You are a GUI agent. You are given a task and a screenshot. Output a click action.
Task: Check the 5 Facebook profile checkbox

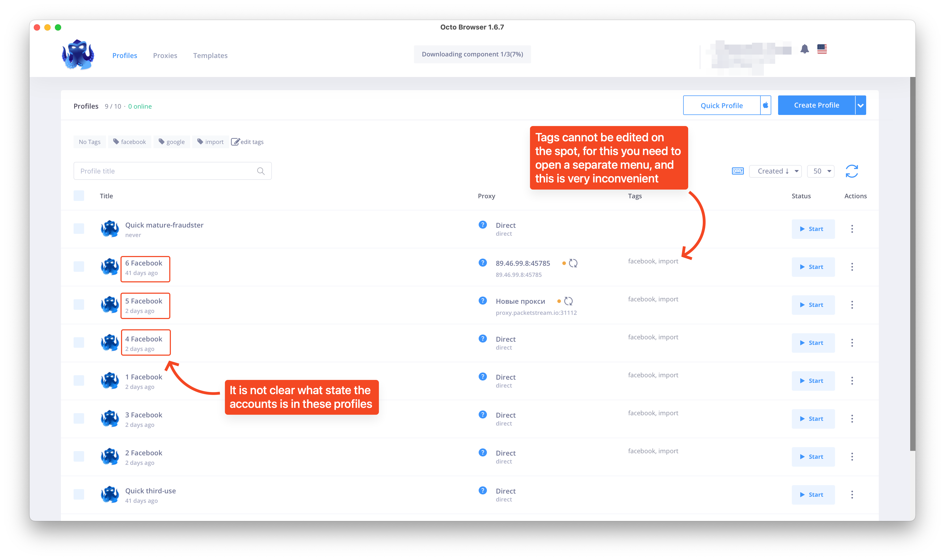point(79,305)
